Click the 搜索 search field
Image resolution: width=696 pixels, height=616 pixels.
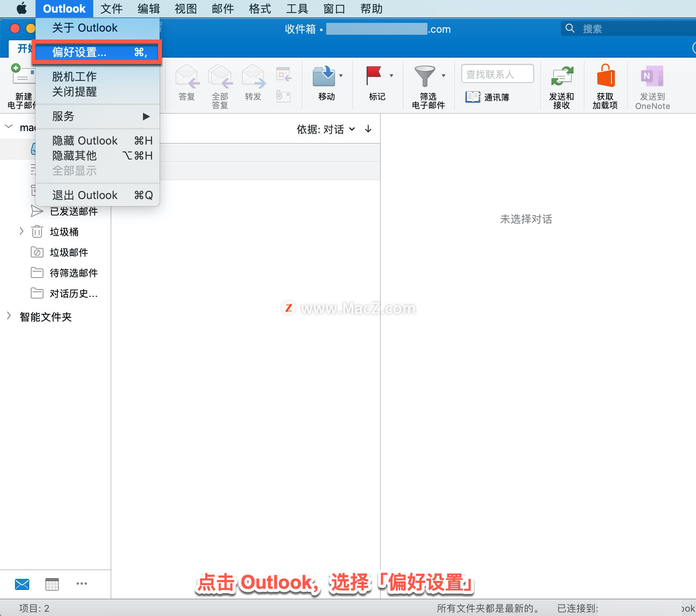628,28
